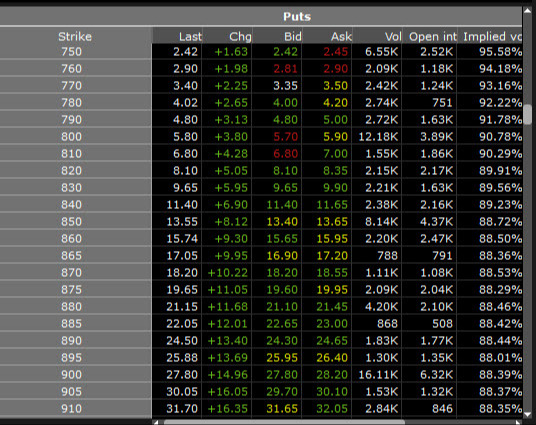Click the 22.05 last price
Screen dimensions: 536x425
182,323
